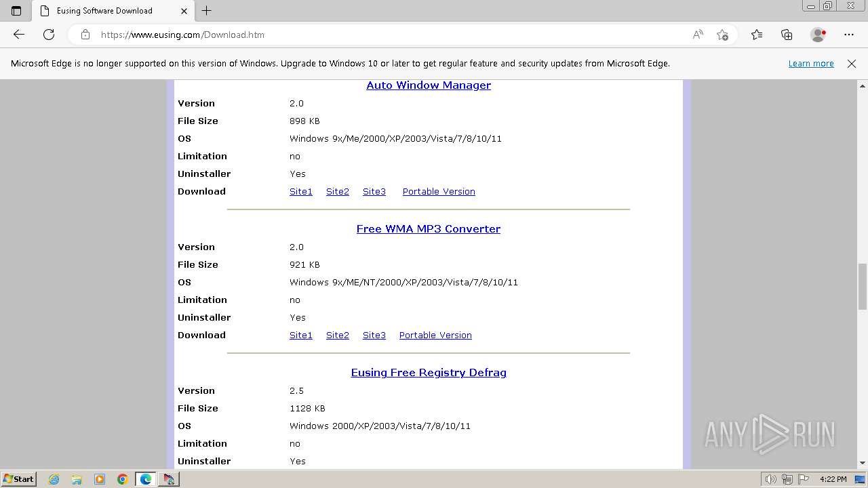Screen dimensions: 868x488
Task: Open Internet Explorer from the taskbar
Action: point(54,479)
